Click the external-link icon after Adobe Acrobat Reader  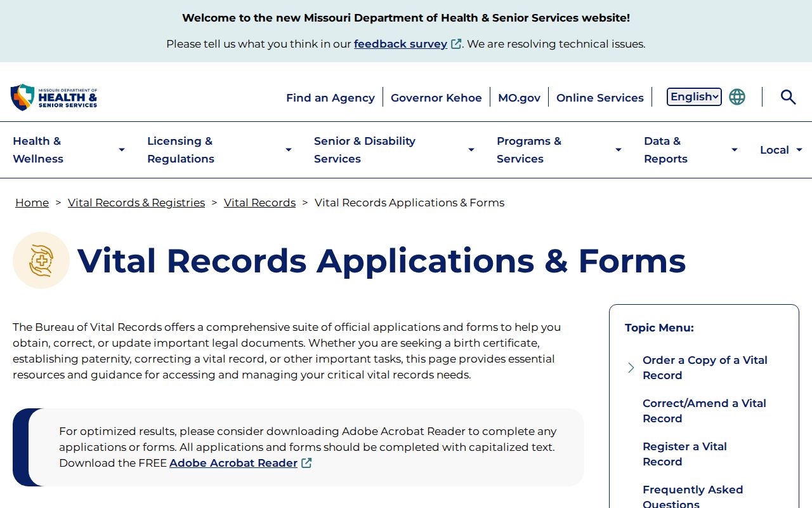pos(306,463)
